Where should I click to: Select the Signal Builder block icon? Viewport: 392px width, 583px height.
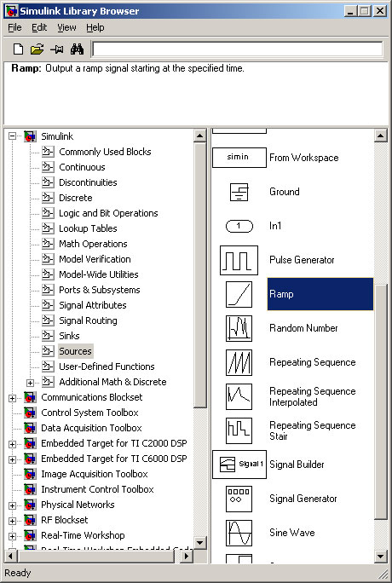pyautogui.click(x=239, y=465)
